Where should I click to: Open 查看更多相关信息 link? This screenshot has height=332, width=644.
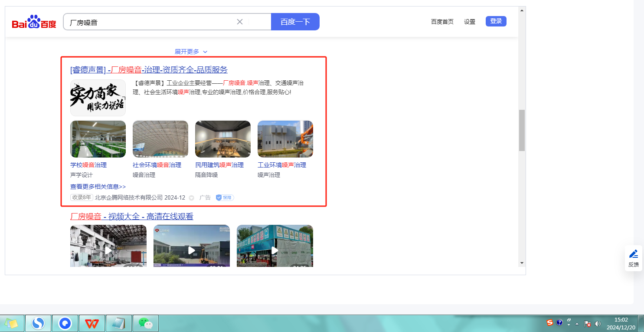click(x=98, y=187)
